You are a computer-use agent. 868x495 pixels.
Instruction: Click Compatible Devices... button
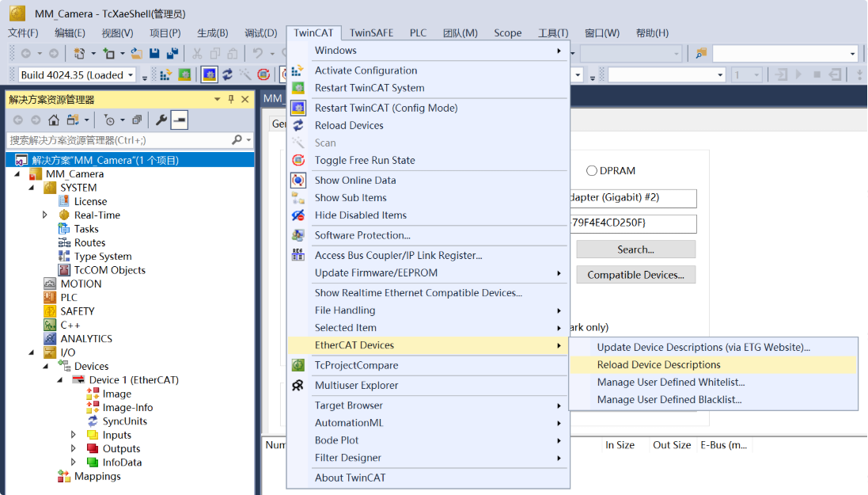tap(635, 275)
